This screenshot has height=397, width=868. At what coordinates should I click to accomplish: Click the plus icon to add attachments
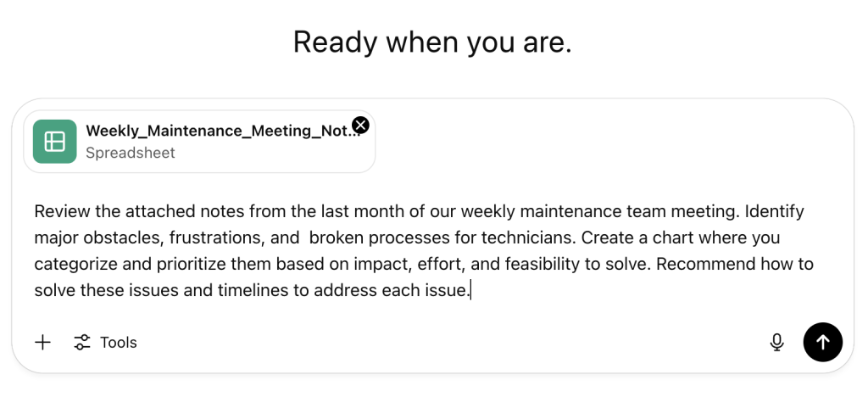click(x=42, y=343)
